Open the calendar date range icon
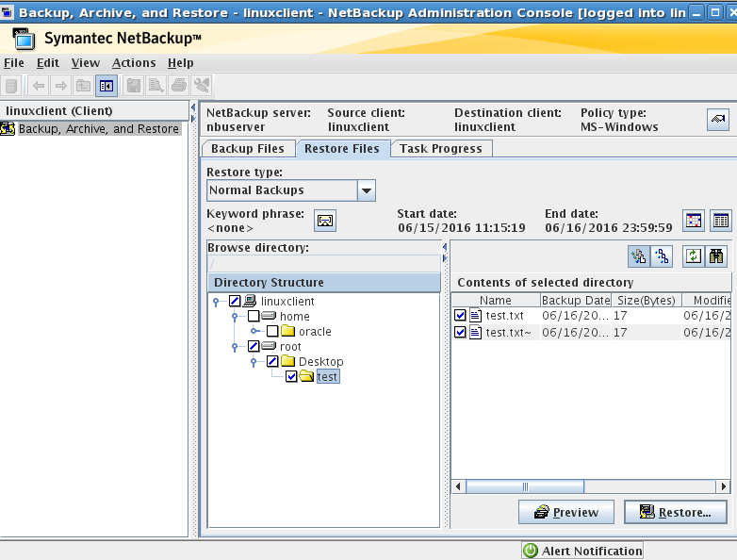The image size is (737, 560). pos(694,221)
